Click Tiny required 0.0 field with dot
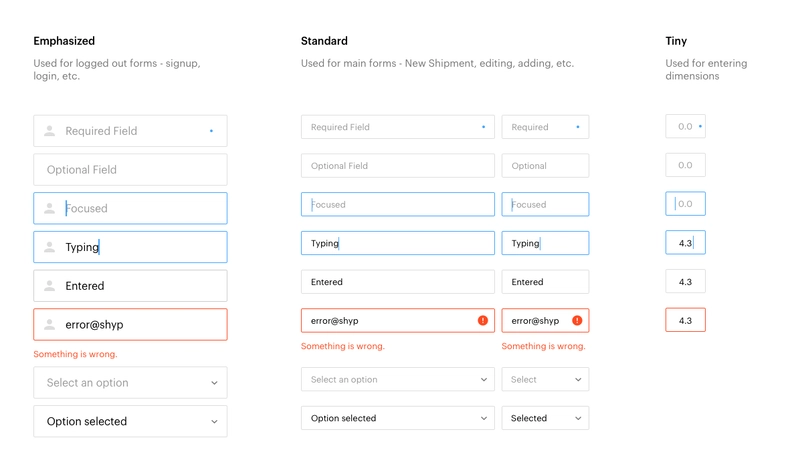800x476 pixels. coord(686,126)
